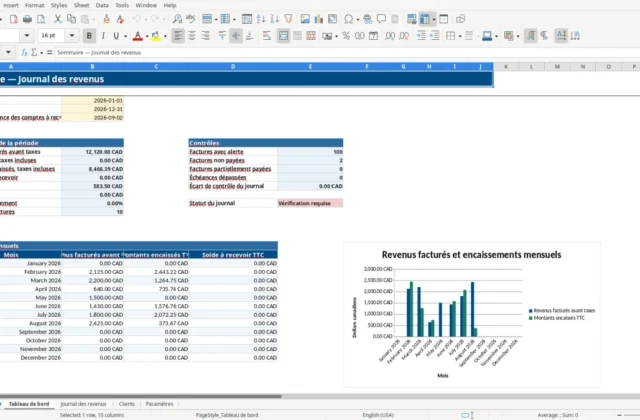Click the font size 16 pt field
The width and height of the screenshot is (640, 420).
(x=52, y=36)
